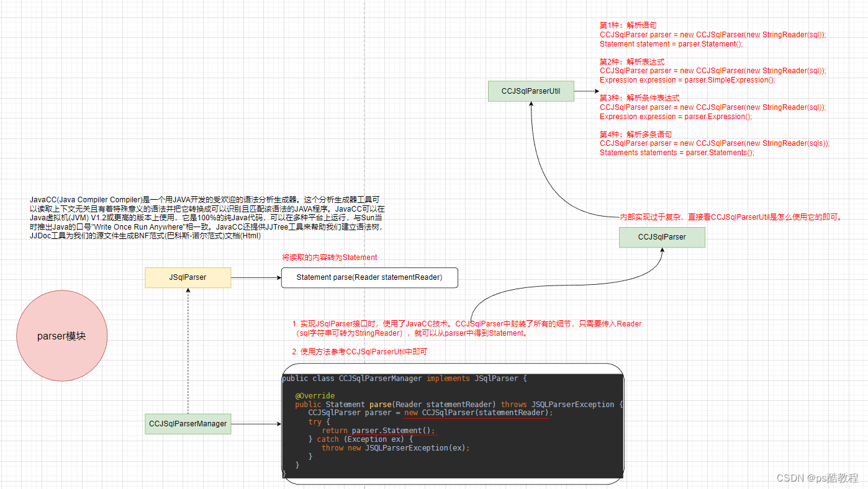868x489 pixels.
Task: Click the note 2. 使用方法参考CCJSqlParserUtil中即可
Action: pyautogui.click(x=359, y=351)
